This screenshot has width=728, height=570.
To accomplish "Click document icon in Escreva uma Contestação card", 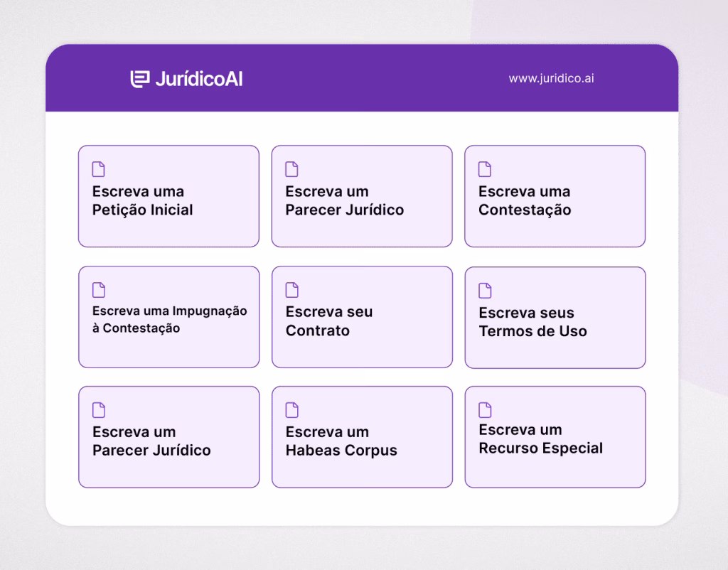I will pyautogui.click(x=485, y=169).
